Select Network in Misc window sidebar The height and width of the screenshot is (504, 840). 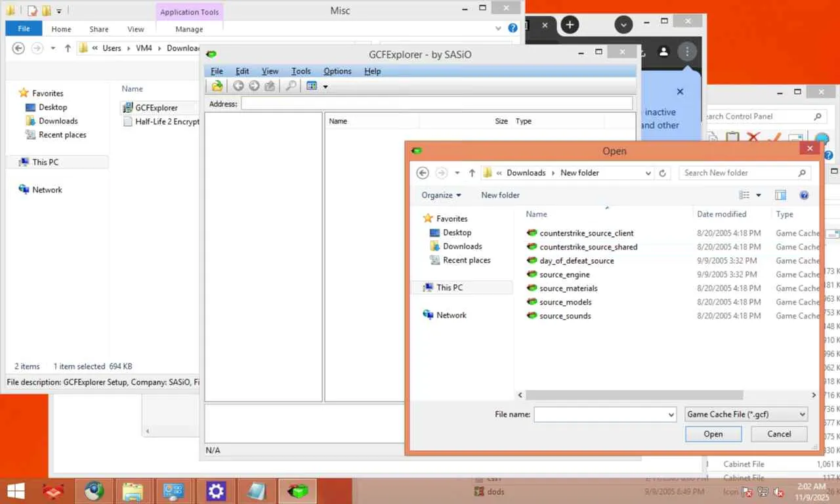47,190
